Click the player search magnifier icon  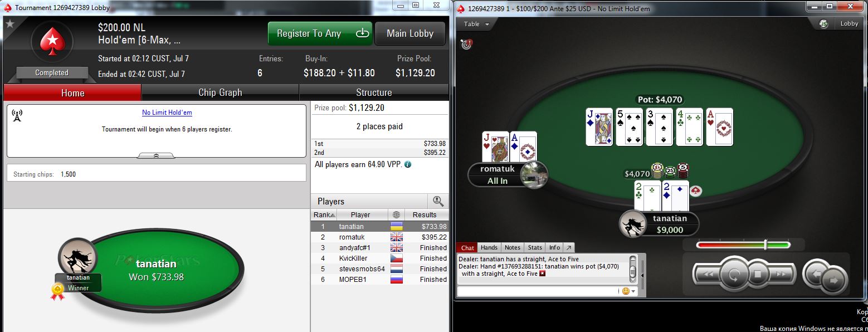(438, 201)
